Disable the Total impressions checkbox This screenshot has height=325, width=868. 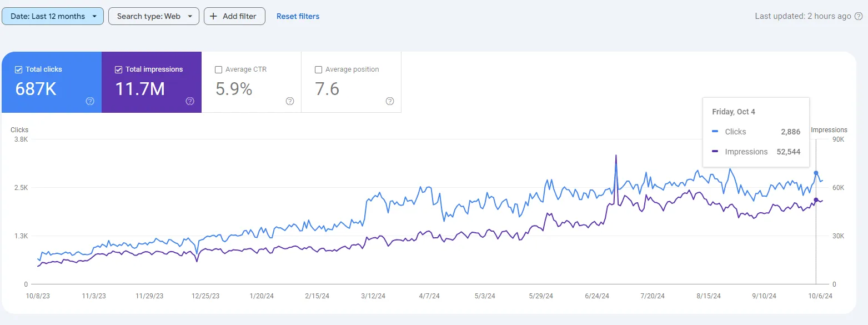[x=119, y=69]
